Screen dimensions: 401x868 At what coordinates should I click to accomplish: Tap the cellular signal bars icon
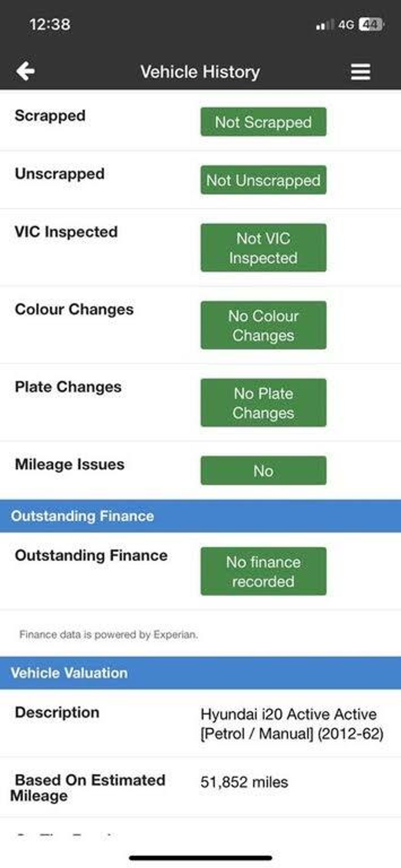click(x=325, y=25)
